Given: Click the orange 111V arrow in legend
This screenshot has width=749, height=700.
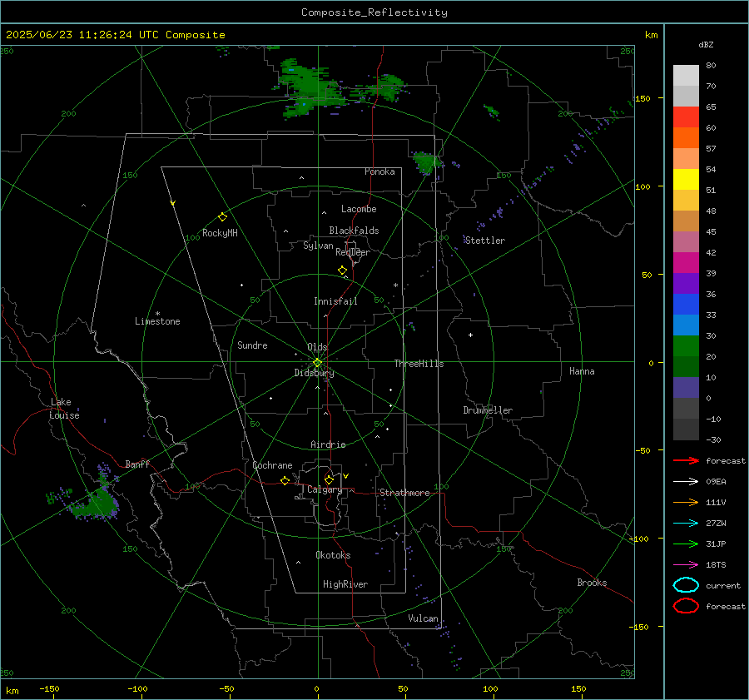Looking at the screenshot, I should pos(686,502).
